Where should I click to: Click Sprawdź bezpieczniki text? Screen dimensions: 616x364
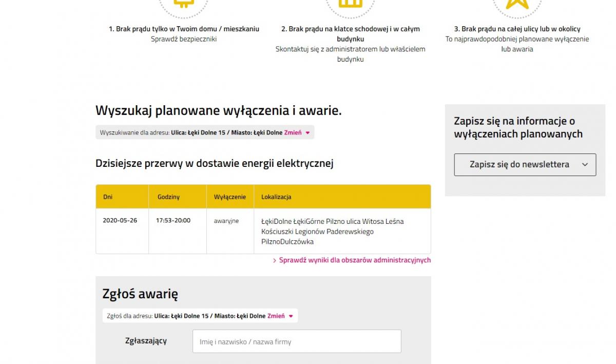coord(184,39)
